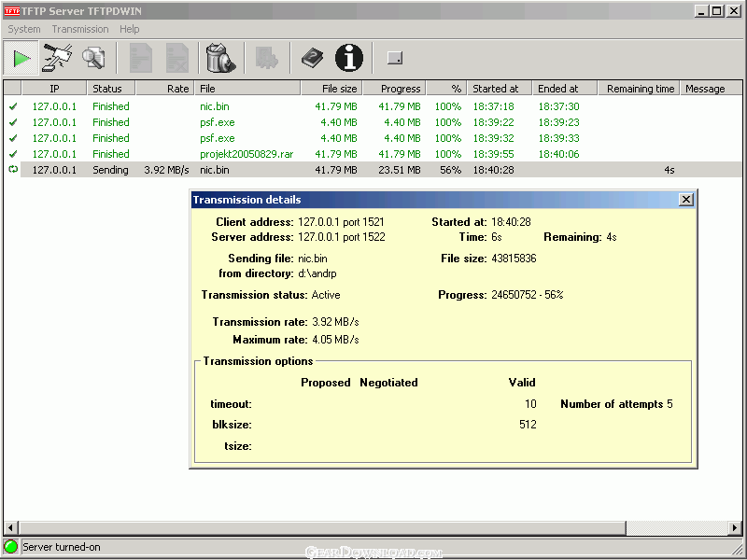Click the Server turned-on status text
747x560 pixels.
(x=62, y=547)
